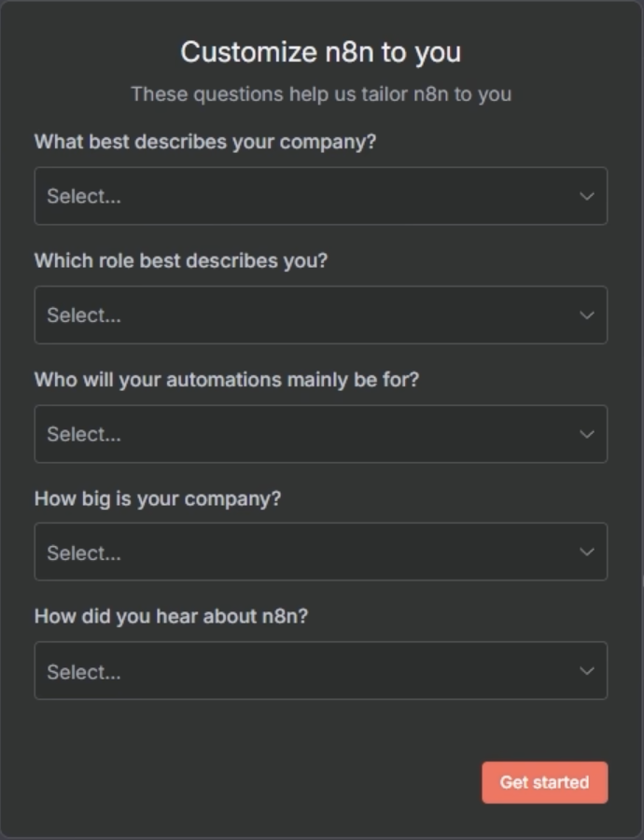Open the automations audience dropdown
Image resolution: width=644 pixels, height=840 pixels.
click(x=320, y=434)
